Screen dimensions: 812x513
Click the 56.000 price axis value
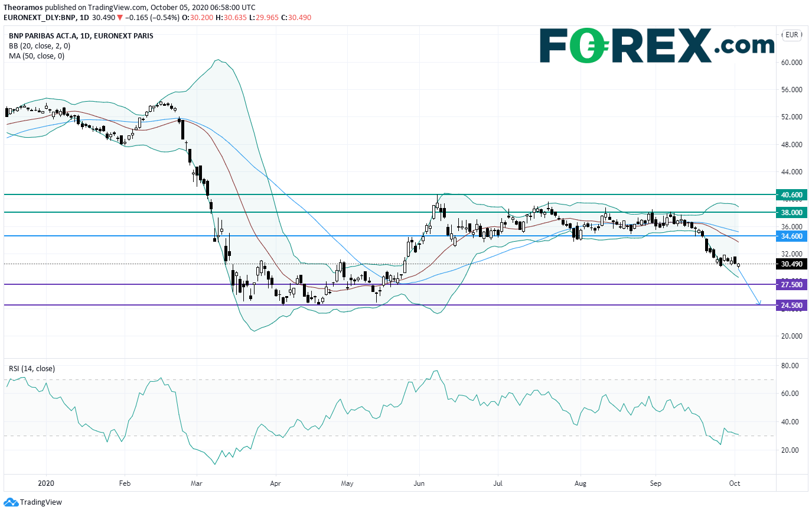coord(791,90)
